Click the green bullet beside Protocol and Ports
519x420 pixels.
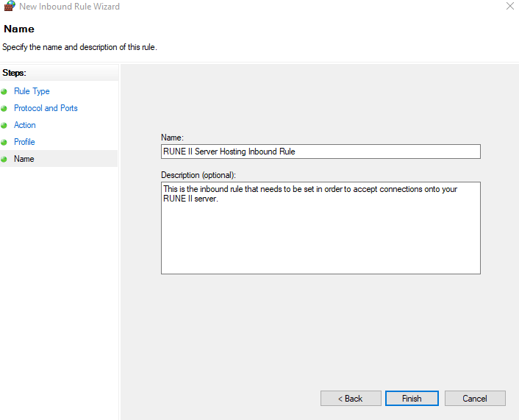coord(4,109)
